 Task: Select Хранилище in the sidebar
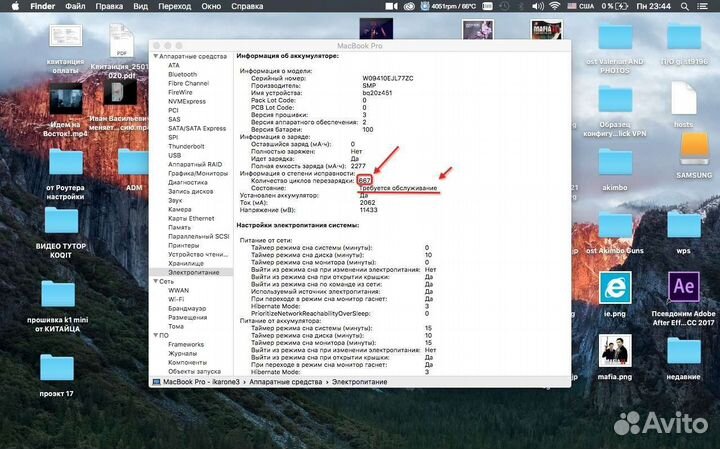186,263
